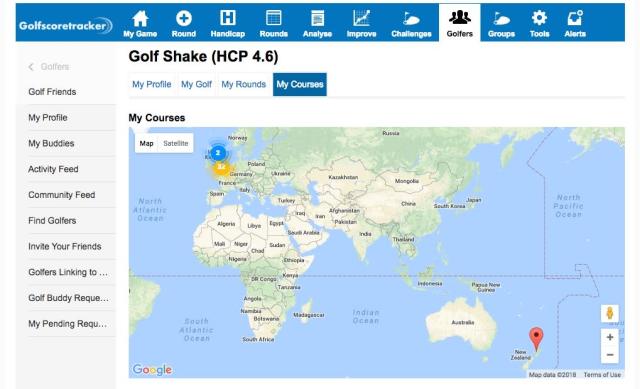Click the red pin near New Zealand
The image size is (640, 389).
point(536,339)
